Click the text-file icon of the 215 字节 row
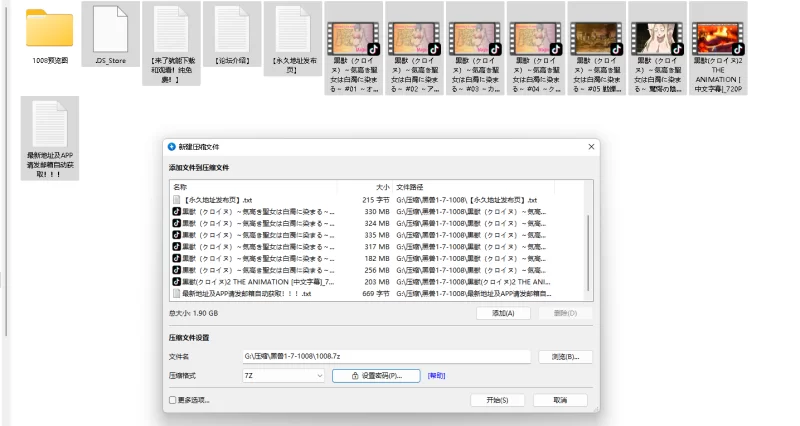The height and width of the screenshot is (426, 800). pos(177,200)
